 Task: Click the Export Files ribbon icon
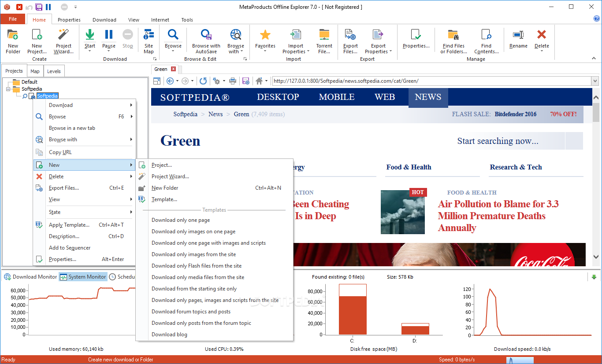click(350, 35)
